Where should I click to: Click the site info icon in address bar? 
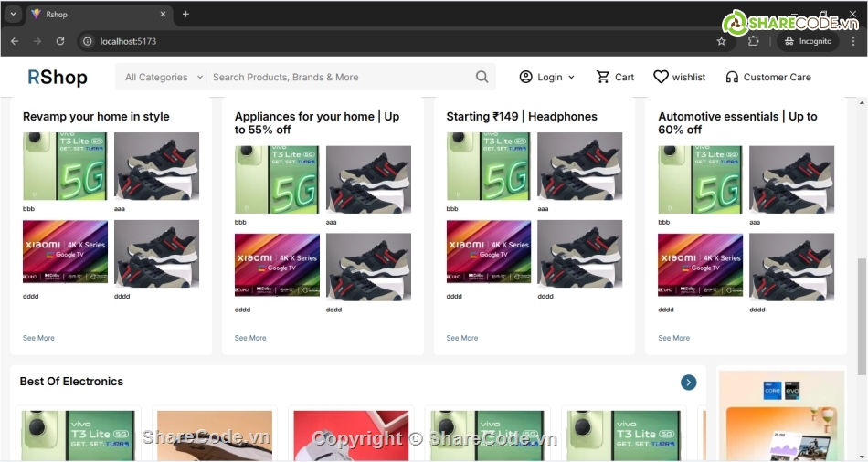click(88, 41)
